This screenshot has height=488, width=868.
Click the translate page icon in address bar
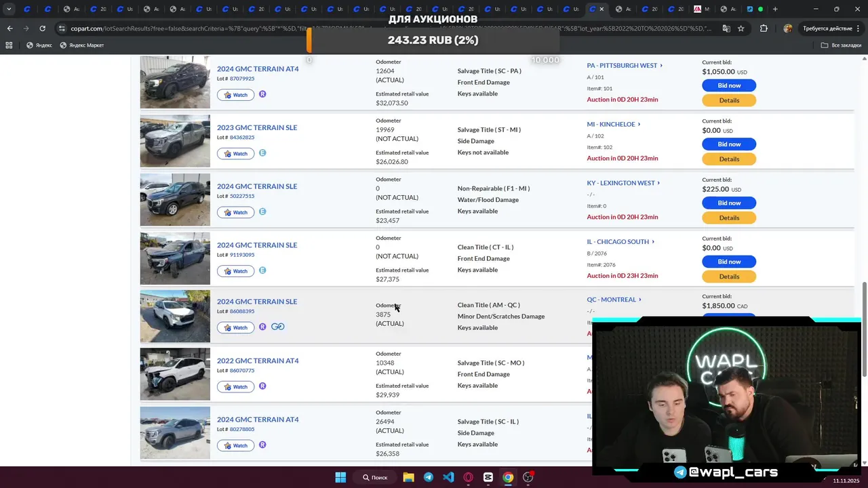coord(726,28)
